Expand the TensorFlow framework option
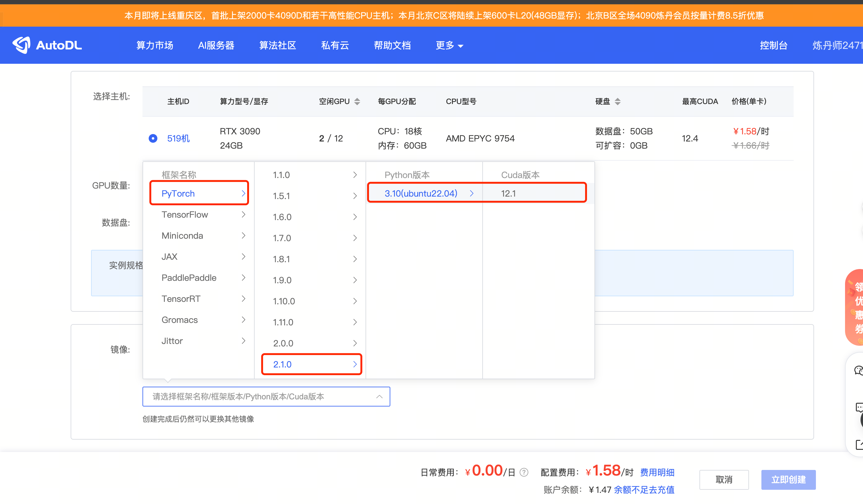Screen dimensions: 863x504 199,215
